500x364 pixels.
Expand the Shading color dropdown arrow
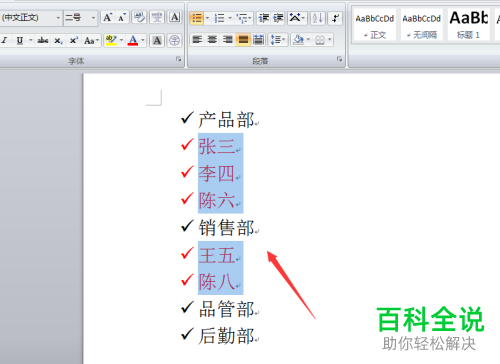tap(308, 40)
